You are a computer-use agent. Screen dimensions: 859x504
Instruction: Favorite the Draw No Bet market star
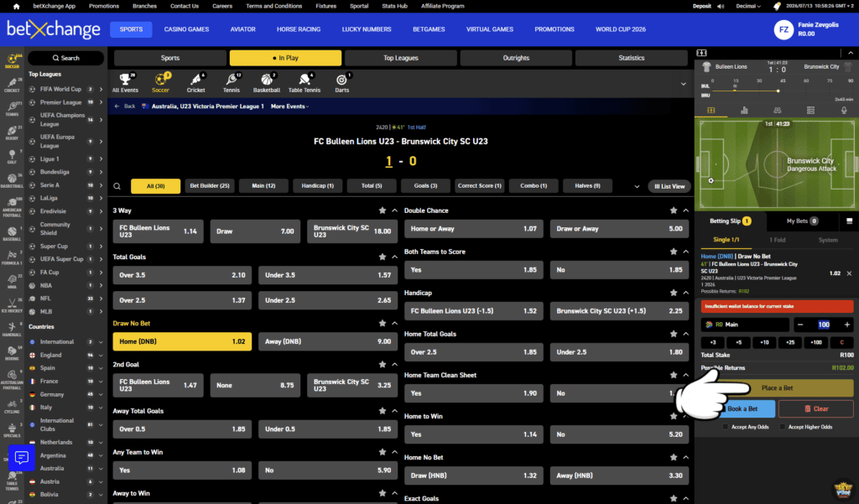383,323
